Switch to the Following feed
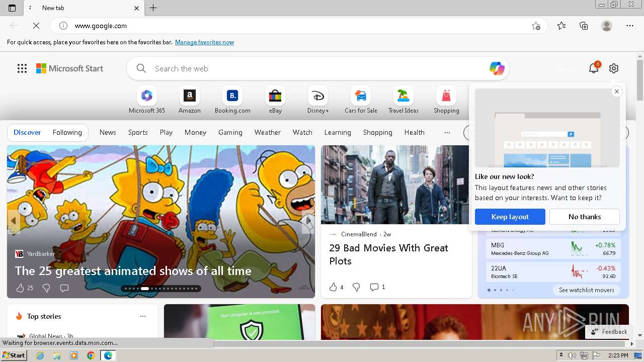Image resolution: width=644 pixels, height=362 pixels. [x=67, y=132]
